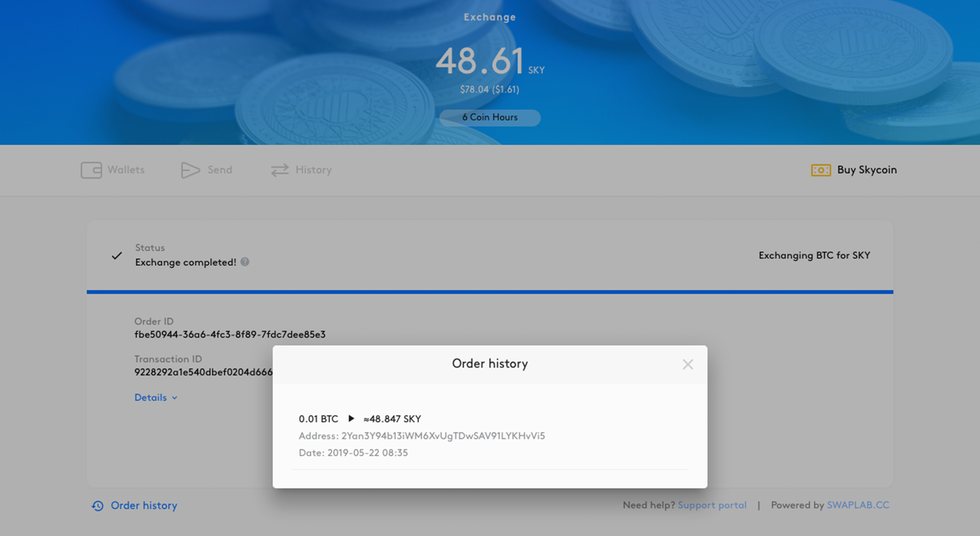The width and height of the screenshot is (980, 536).
Task: Toggle the 6 Coin Hours badge
Action: [489, 117]
